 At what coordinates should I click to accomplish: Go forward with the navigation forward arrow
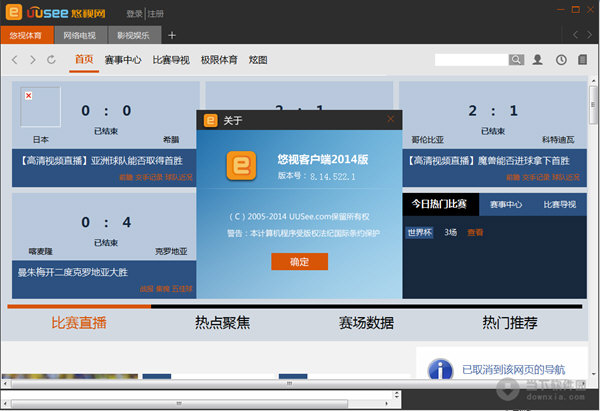[x=33, y=60]
